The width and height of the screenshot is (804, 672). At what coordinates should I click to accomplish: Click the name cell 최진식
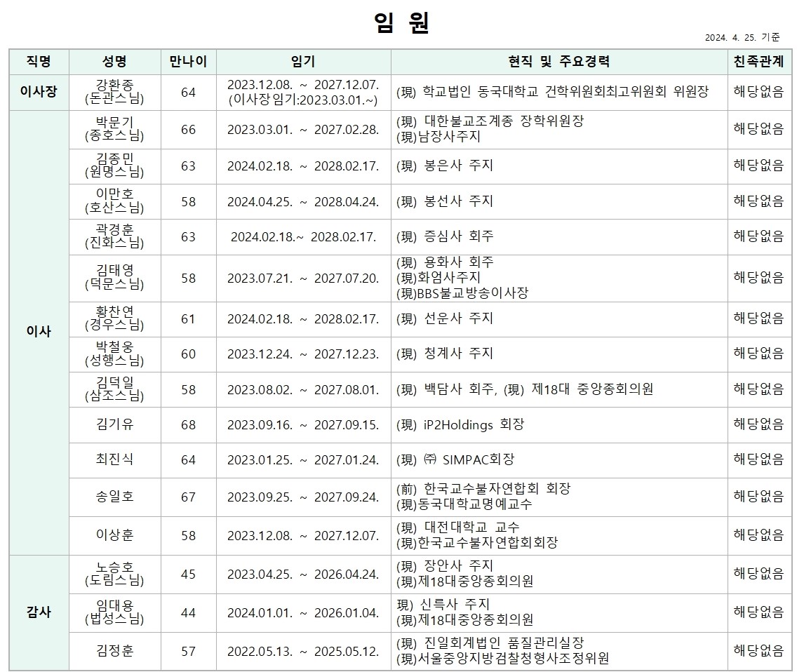point(114,459)
